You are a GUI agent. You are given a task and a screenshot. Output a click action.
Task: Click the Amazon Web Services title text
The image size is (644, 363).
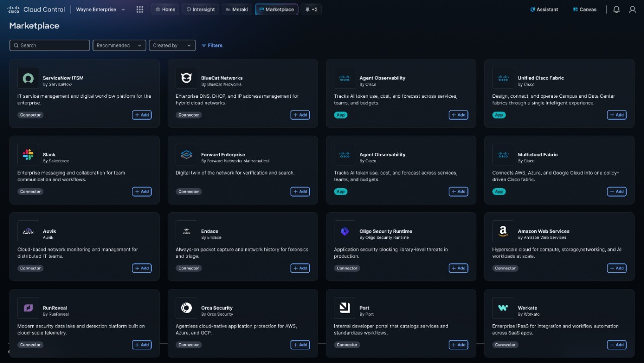[x=543, y=231]
